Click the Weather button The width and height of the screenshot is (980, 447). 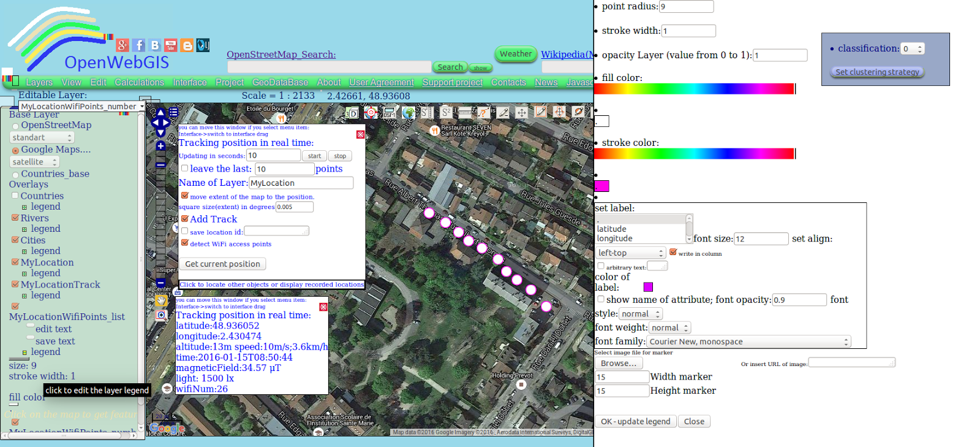(516, 54)
